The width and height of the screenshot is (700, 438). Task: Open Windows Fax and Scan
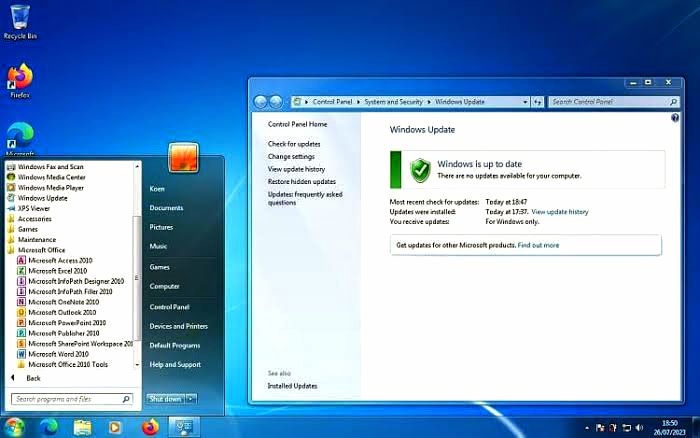pyautogui.click(x=46, y=167)
